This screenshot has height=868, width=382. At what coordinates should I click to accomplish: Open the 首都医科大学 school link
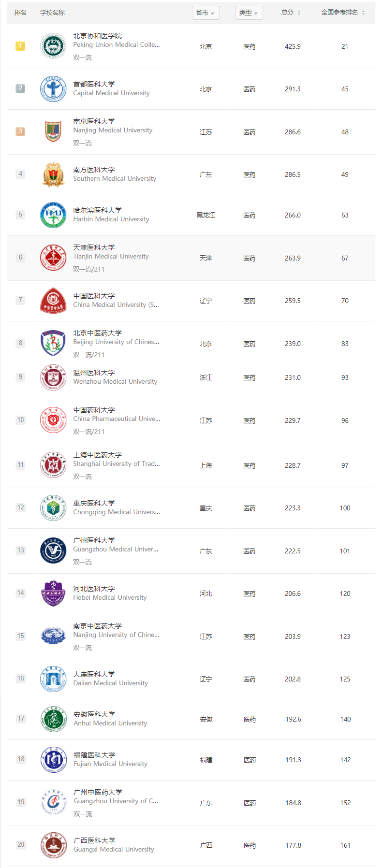(94, 84)
